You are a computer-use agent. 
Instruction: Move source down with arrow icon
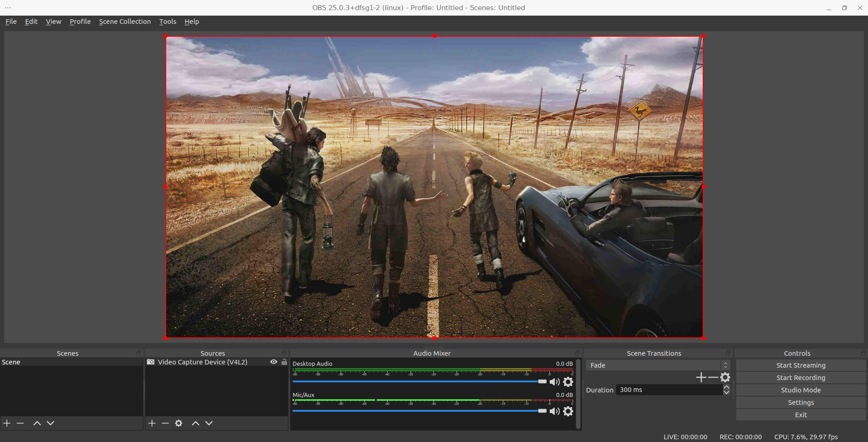click(209, 423)
